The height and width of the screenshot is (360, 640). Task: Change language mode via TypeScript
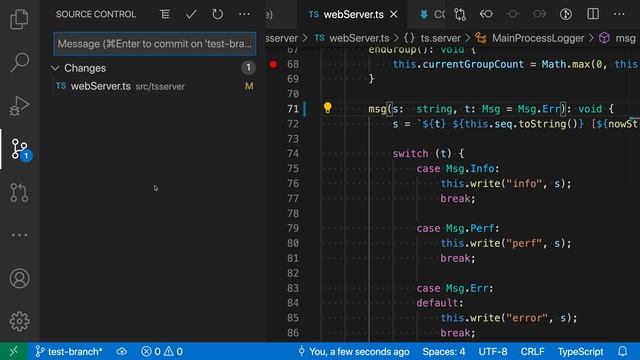tap(580, 351)
